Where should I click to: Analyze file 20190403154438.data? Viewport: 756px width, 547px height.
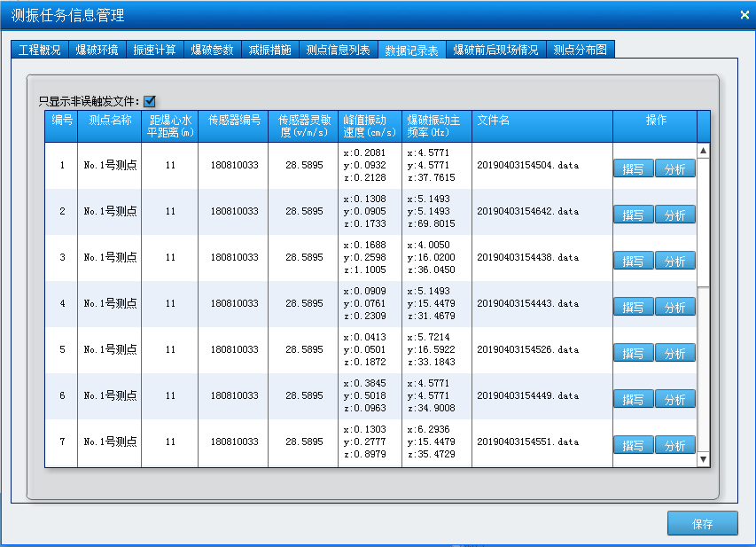(674, 261)
